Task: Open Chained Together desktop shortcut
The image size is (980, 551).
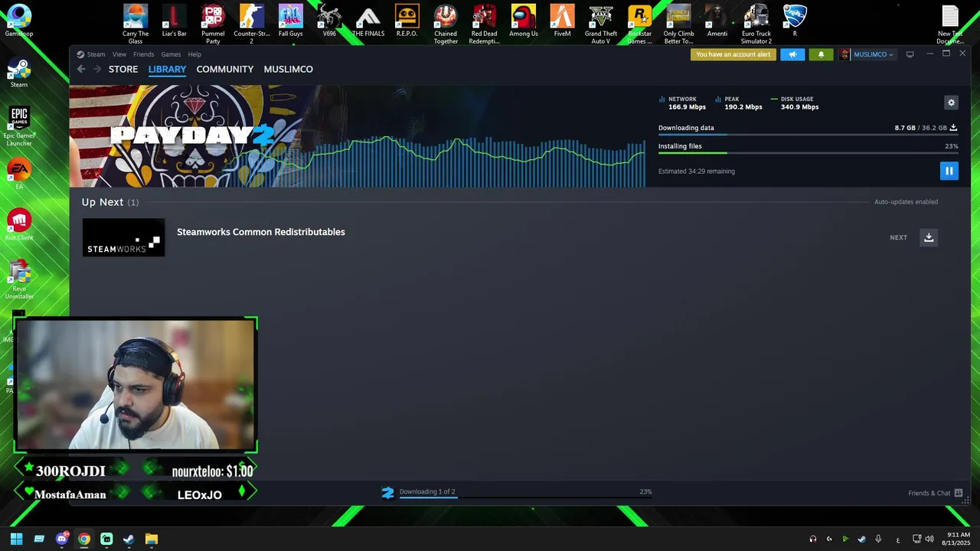Action: [446, 24]
